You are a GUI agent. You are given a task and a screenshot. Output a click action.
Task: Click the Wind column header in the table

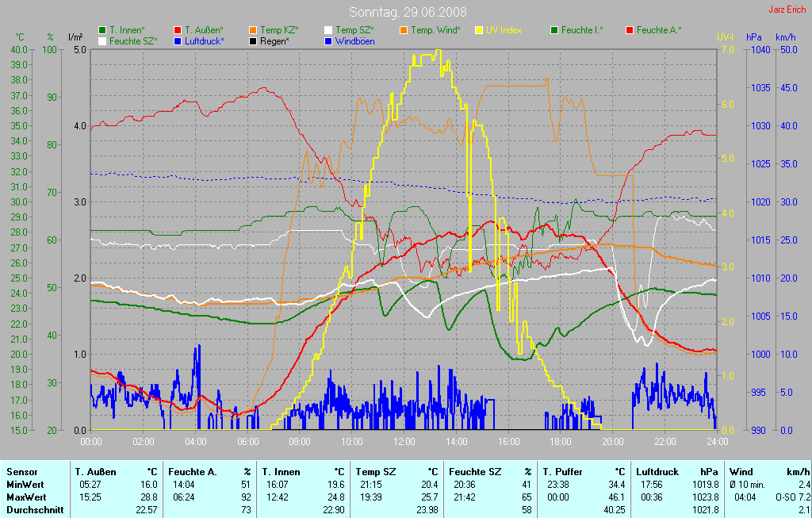741,472
